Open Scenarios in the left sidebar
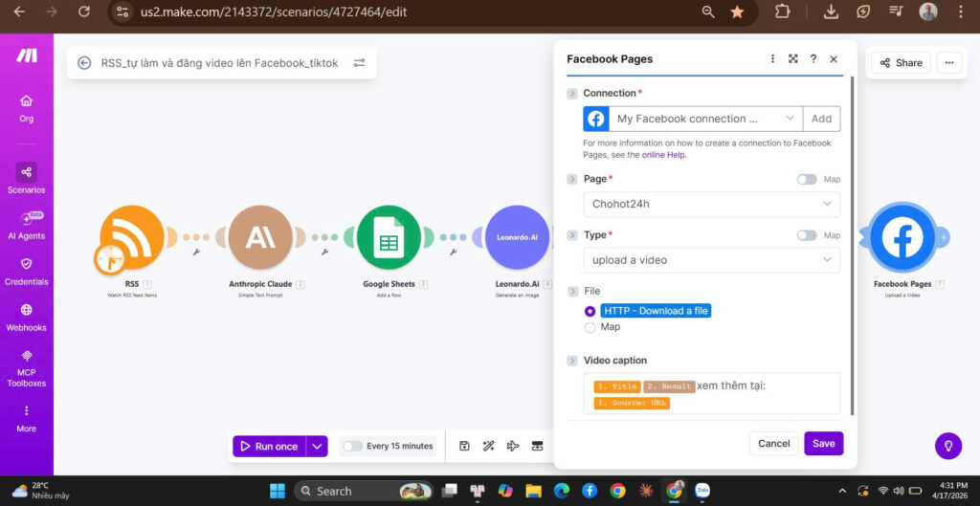Viewport: 980px width, 506px height. (26, 178)
